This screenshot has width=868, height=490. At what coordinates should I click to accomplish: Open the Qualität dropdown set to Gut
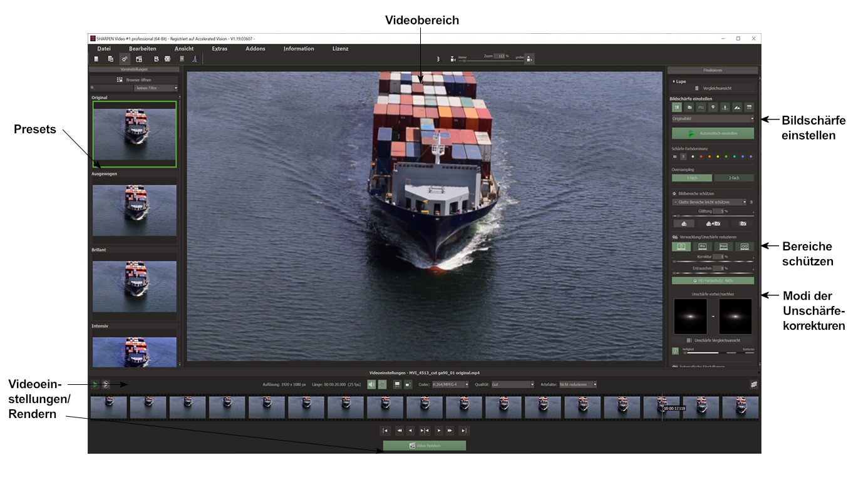tap(513, 384)
